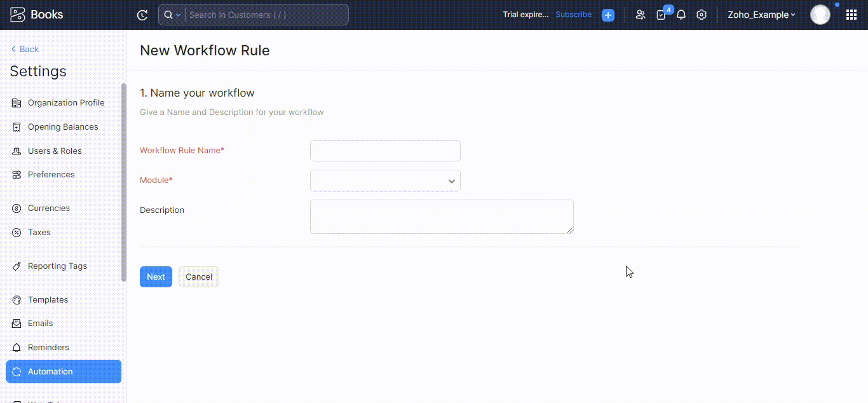The image size is (868, 403).
Task: Click the Templates palette icon
Action: click(x=17, y=299)
